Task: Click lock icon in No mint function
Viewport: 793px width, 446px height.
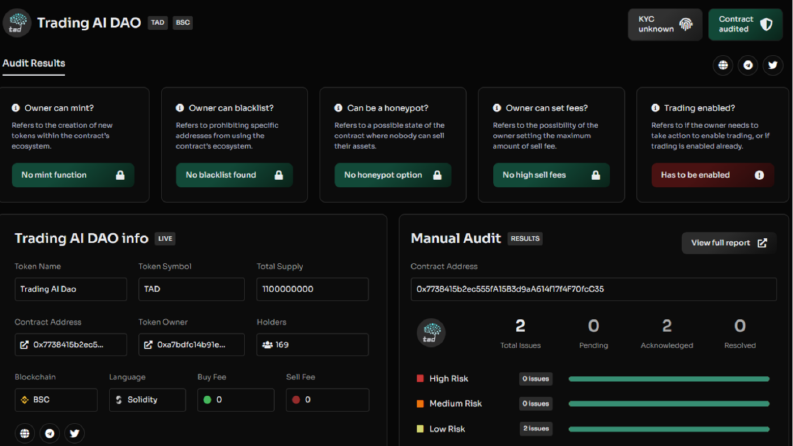Action: [120, 175]
